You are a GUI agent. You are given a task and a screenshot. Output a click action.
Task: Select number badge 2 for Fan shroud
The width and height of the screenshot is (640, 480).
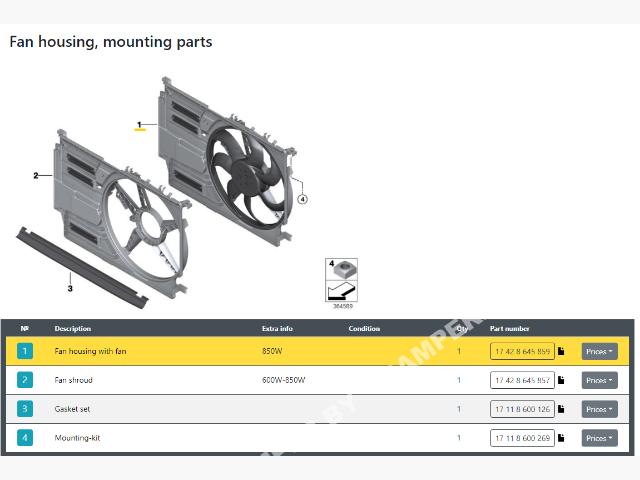coord(25,380)
